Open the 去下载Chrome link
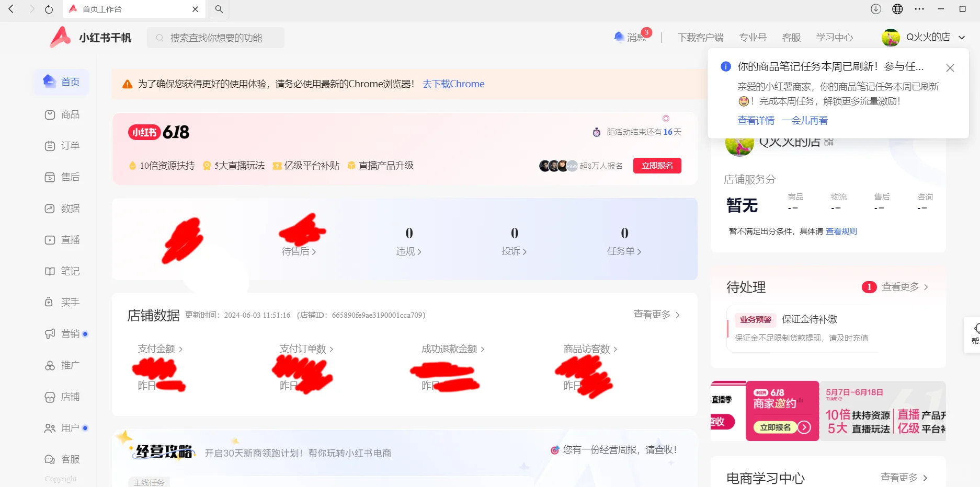Viewport: 980px width, 487px height. pos(453,84)
